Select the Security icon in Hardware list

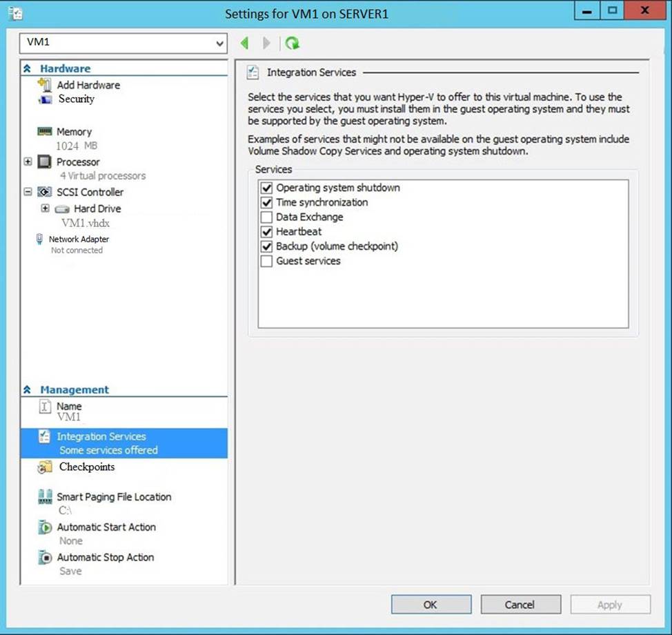[x=45, y=99]
